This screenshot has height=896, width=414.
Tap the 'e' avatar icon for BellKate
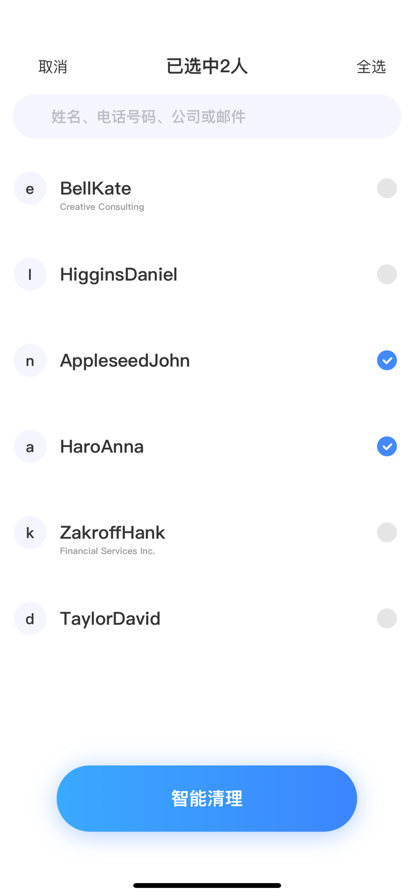coord(30,189)
